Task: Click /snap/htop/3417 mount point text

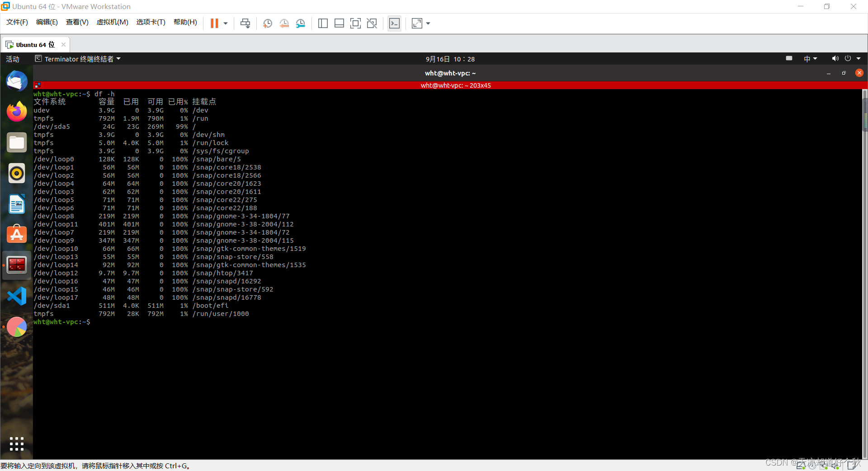Action: pyautogui.click(x=222, y=273)
